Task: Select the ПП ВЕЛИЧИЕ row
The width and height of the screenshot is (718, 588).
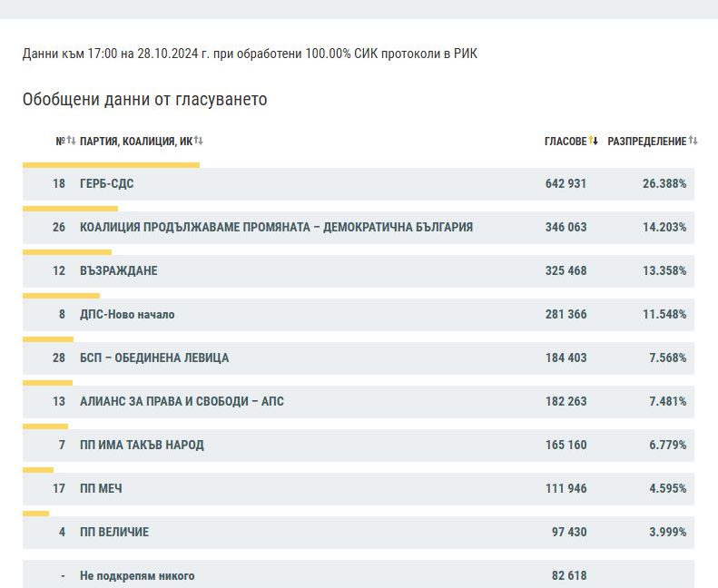Action: (114, 533)
